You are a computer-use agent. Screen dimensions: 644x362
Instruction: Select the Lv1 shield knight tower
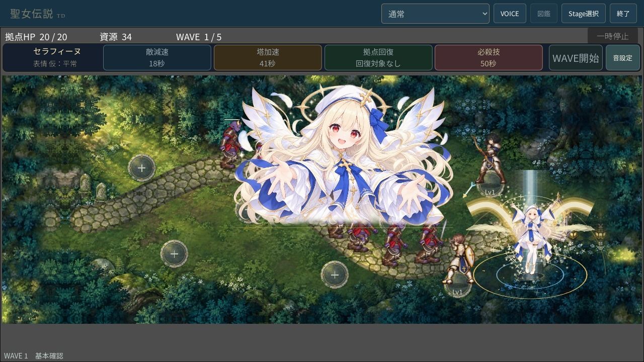click(x=458, y=265)
